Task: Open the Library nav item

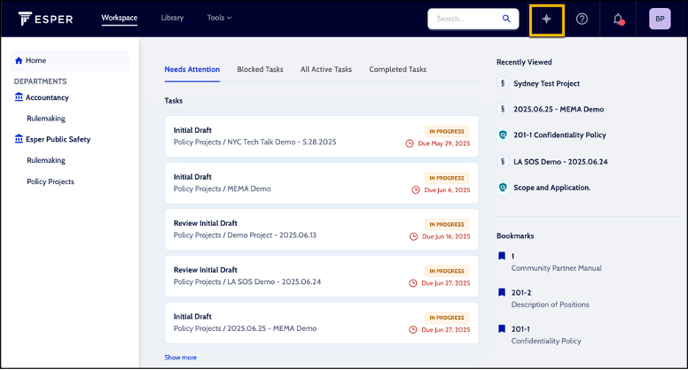Action: pos(172,18)
